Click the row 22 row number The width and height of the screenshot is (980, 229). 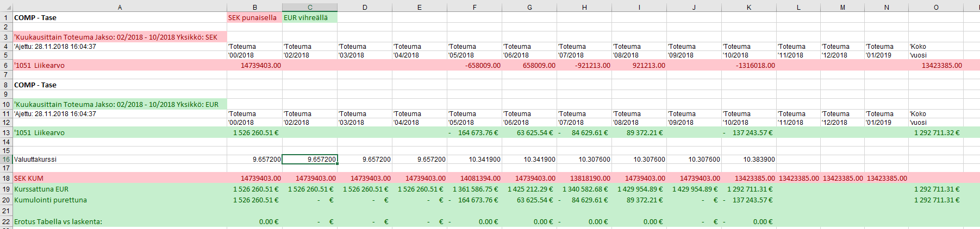pos(6,221)
